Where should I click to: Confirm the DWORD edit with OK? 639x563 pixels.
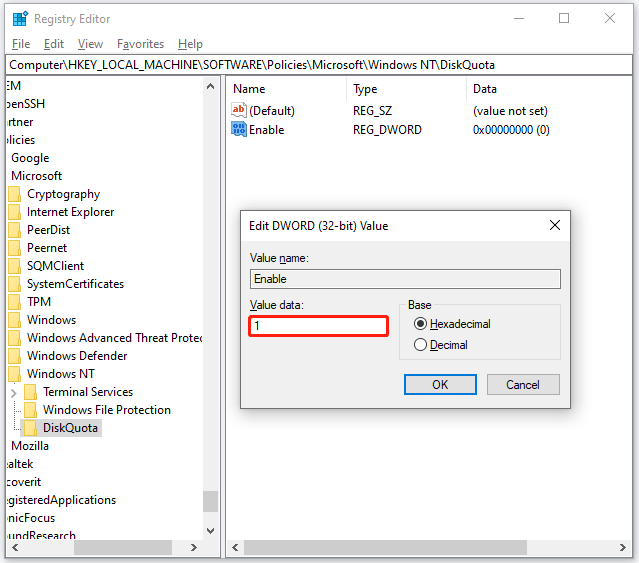[x=440, y=385]
